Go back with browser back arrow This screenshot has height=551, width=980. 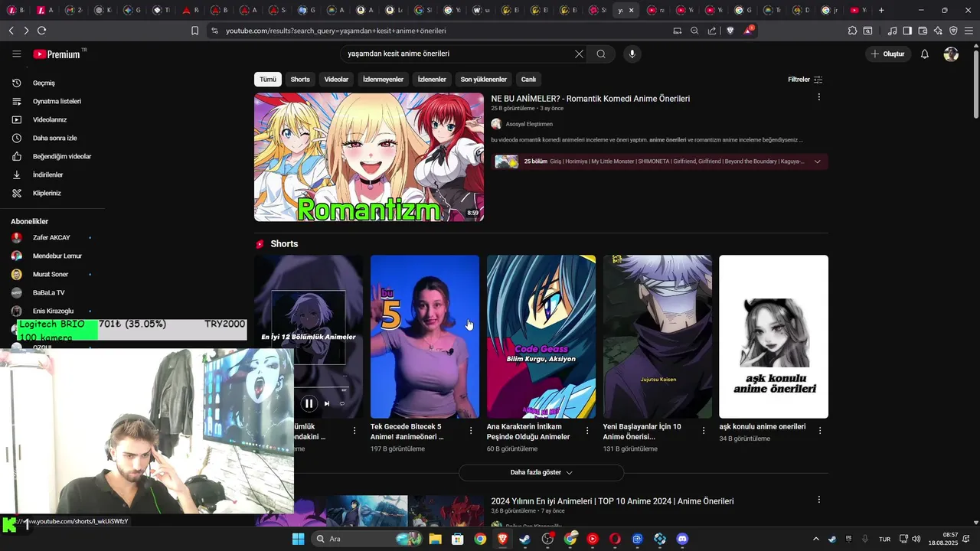11,31
